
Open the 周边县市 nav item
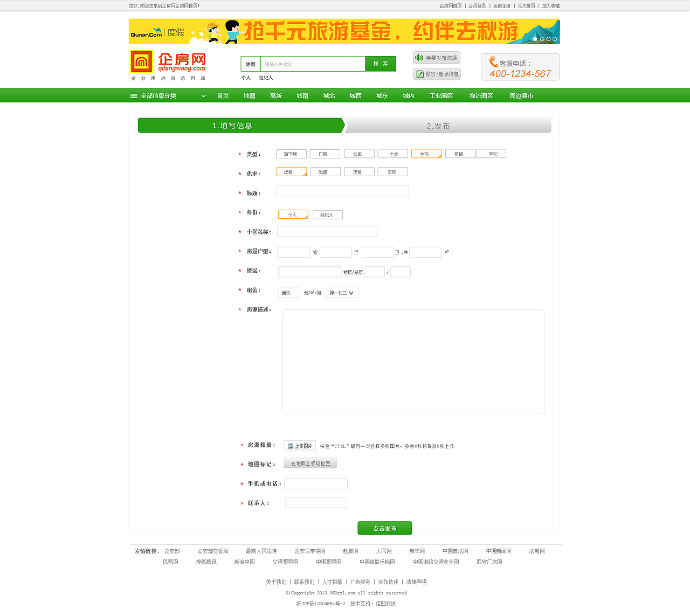click(x=521, y=96)
